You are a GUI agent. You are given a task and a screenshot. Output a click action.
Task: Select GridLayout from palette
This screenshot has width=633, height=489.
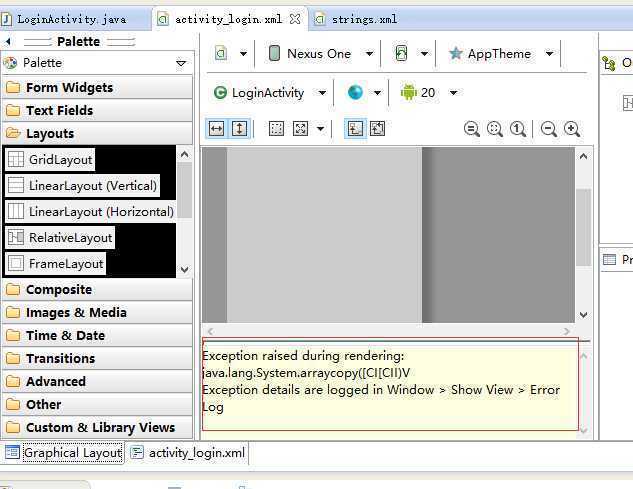click(50, 160)
